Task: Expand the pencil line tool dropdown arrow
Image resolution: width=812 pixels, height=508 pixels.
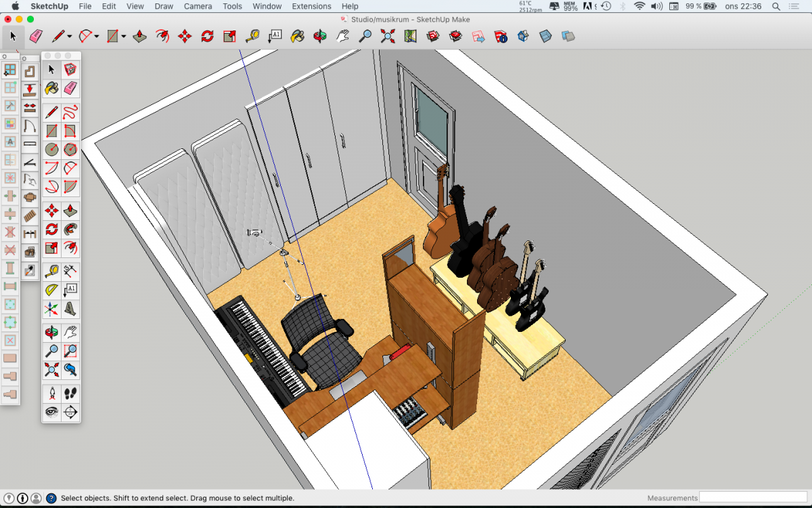Action: [70, 37]
